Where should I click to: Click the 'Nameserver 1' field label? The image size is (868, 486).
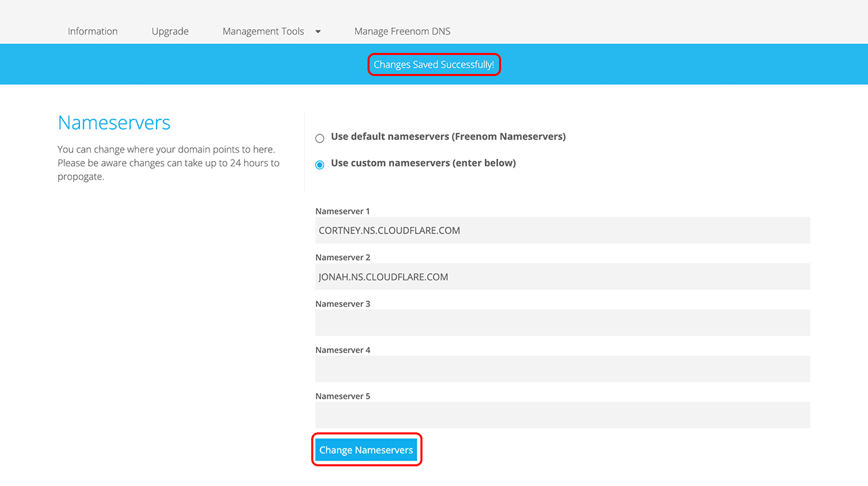(342, 211)
